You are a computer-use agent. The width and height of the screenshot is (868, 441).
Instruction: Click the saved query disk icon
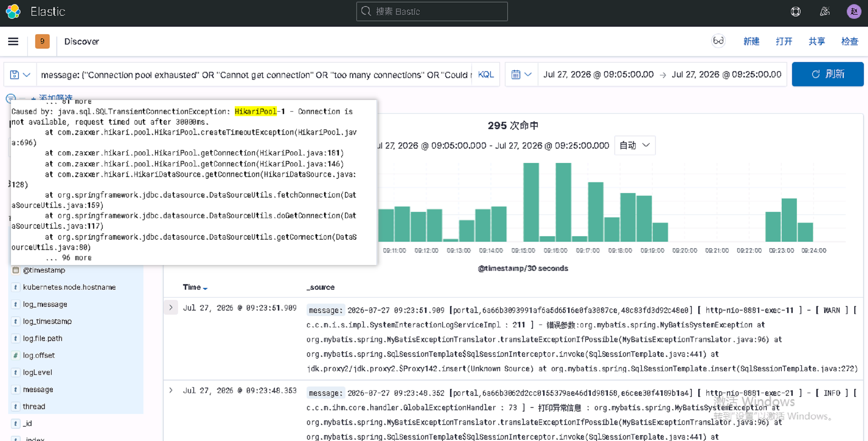(x=14, y=75)
